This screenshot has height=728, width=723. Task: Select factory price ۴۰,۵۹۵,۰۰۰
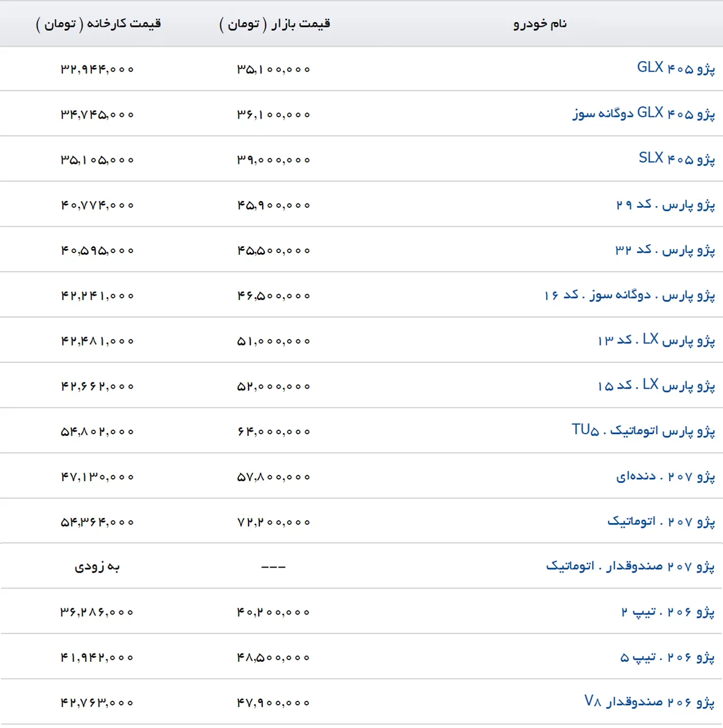point(98,250)
